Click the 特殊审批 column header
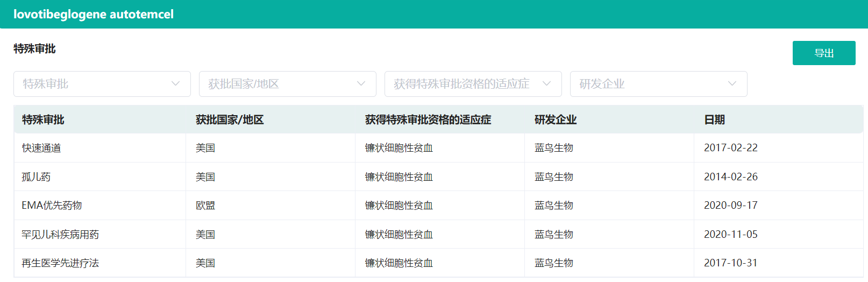The image size is (868, 282). point(43,119)
